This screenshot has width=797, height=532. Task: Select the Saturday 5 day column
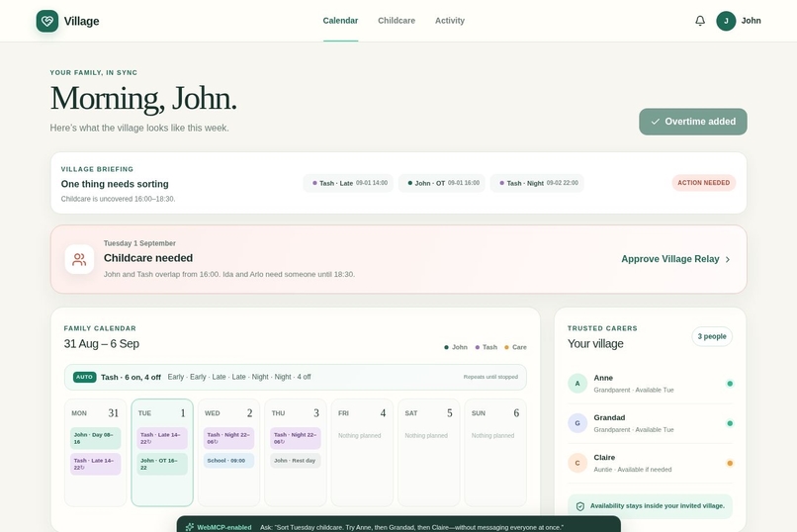tap(428, 453)
